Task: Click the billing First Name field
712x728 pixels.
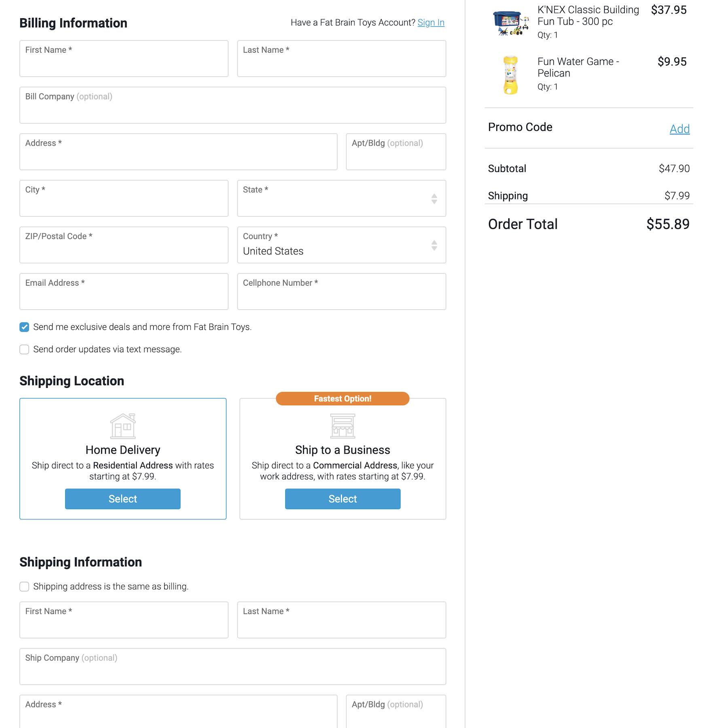Action: (x=124, y=59)
